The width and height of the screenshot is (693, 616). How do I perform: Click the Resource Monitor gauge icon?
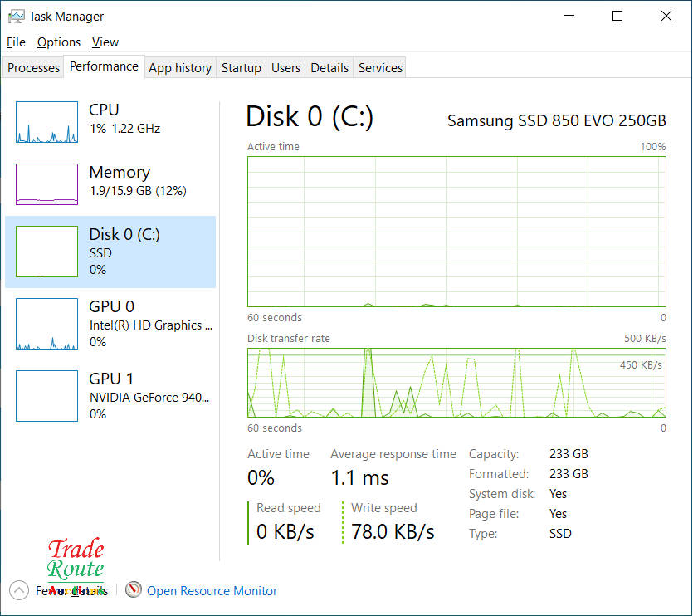point(134,590)
